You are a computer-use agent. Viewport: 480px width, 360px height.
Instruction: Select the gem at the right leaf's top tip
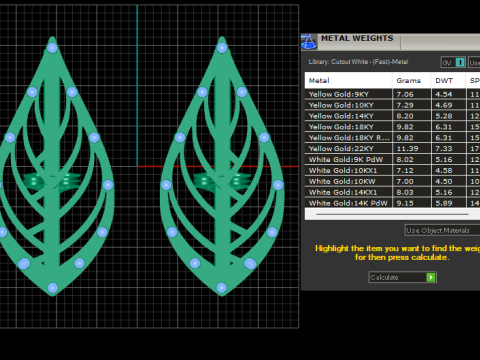coord(222,48)
